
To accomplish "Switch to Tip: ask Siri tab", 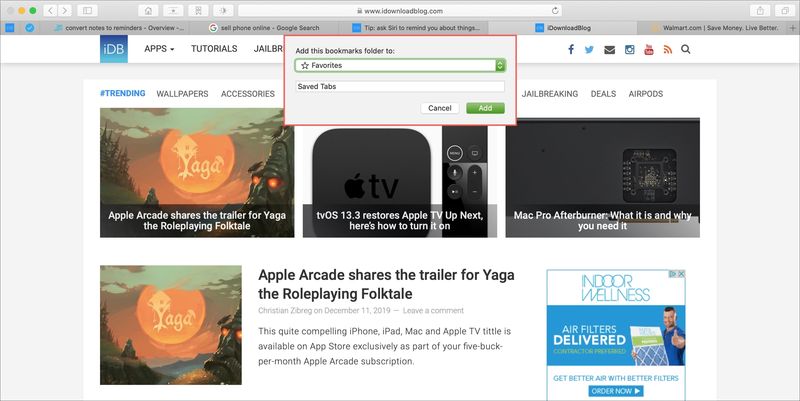I will [416, 28].
